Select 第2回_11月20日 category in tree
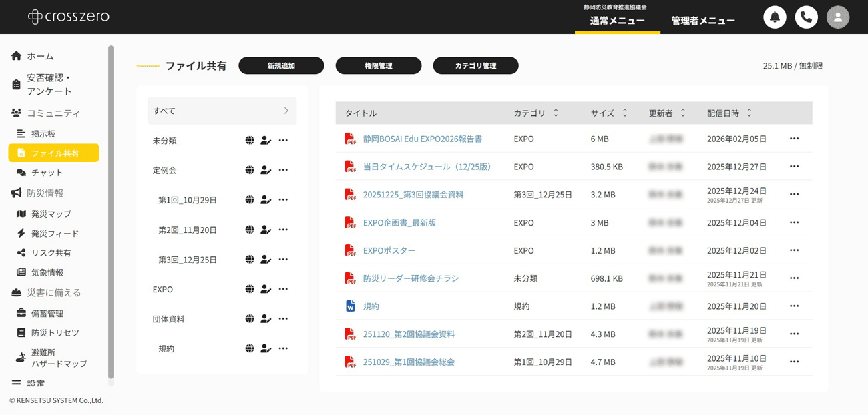The image size is (868, 415). click(x=187, y=230)
